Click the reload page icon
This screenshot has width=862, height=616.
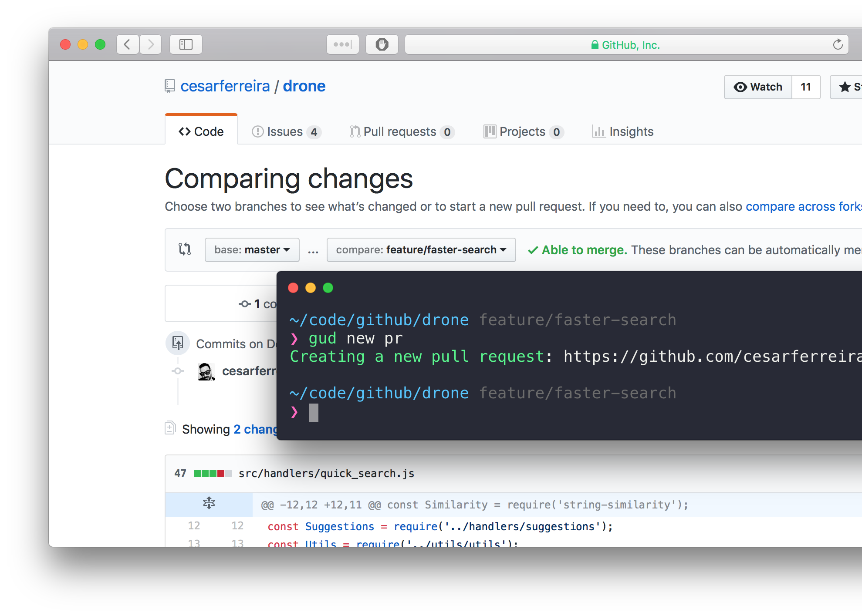[838, 44]
